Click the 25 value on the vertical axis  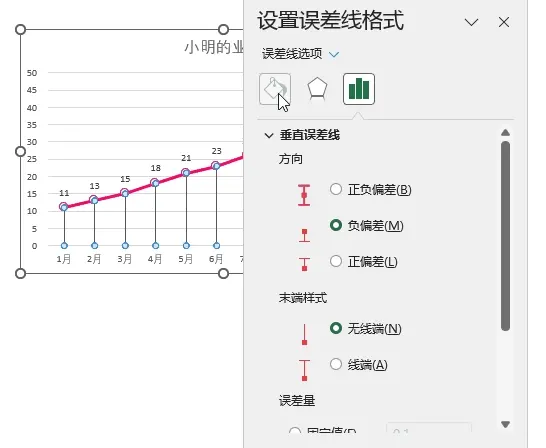pos(32,159)
